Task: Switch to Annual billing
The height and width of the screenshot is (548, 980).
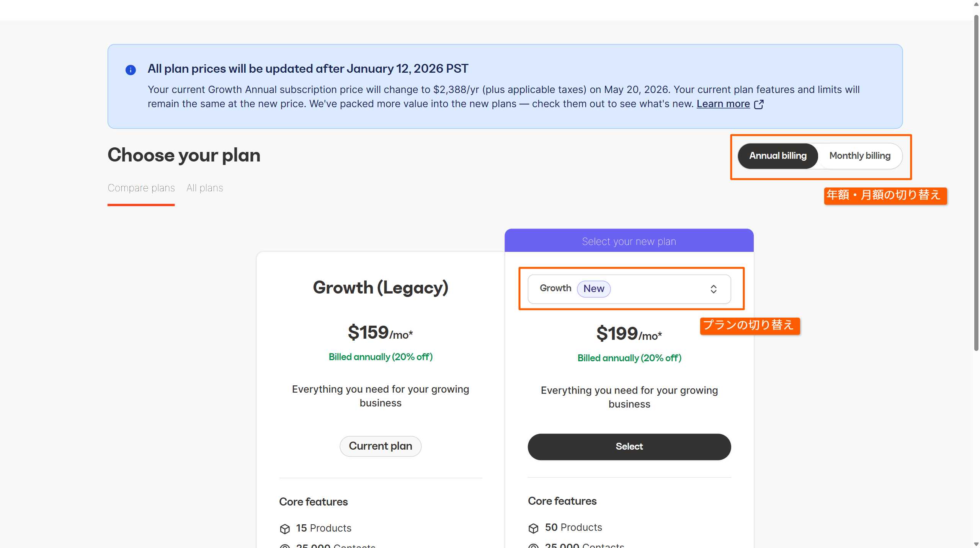Action: [x=777, y=156]
